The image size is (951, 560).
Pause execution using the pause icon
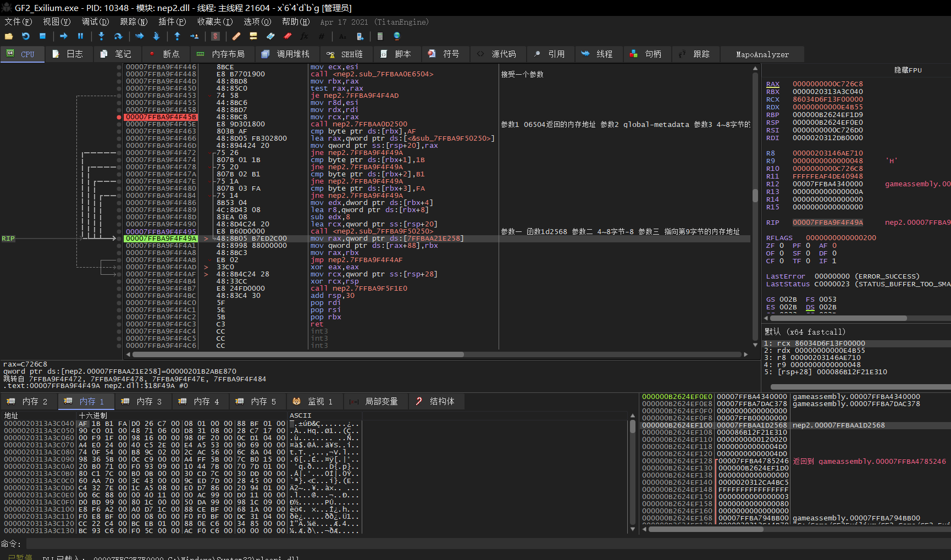pos(81,36)
